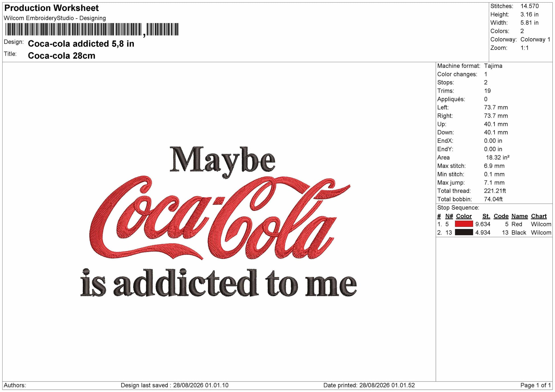Click the barcode under Wilcom EmbroideryStudio
Viewport: 555px width, 392px height.
[x=92, y=29]
